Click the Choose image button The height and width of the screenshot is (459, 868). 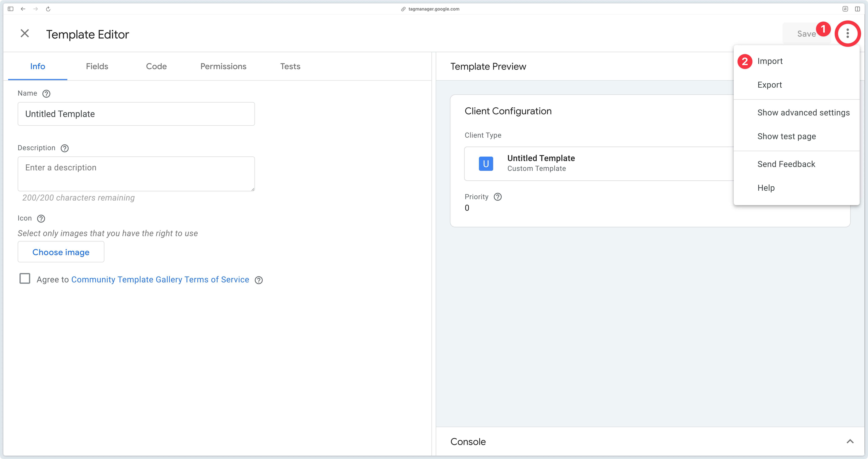point(61,252)
